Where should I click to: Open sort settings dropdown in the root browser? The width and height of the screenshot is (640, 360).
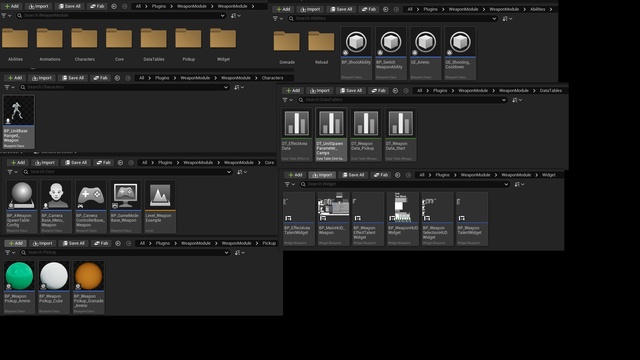(x=236, y=16)
